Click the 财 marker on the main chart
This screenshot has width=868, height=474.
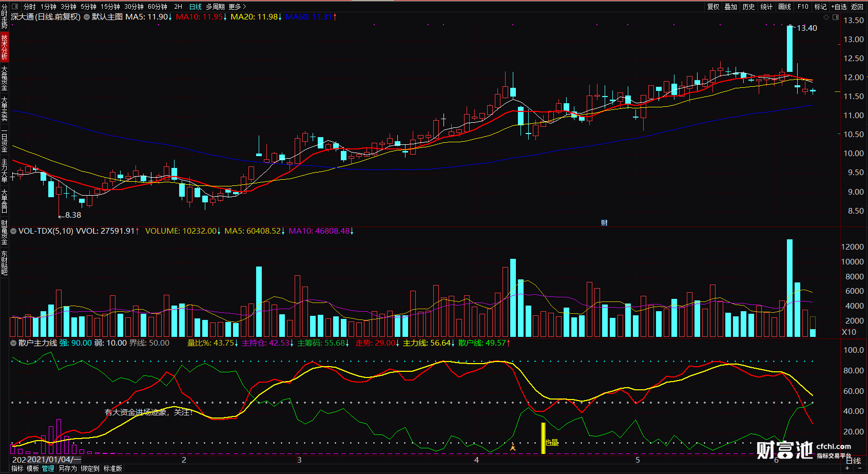point(604,222)
